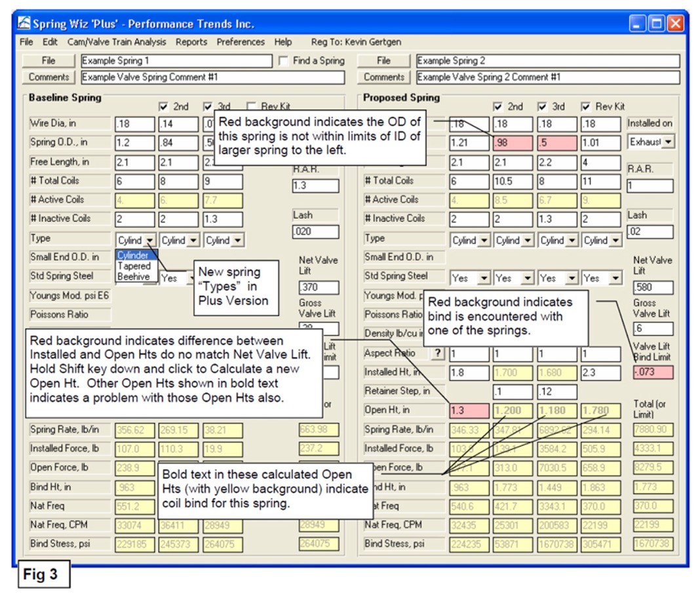This screenshot has width=700, height=594.
Task: Uncheck the Baseline Spring 2nd checkbox
Action: [163, 107]
